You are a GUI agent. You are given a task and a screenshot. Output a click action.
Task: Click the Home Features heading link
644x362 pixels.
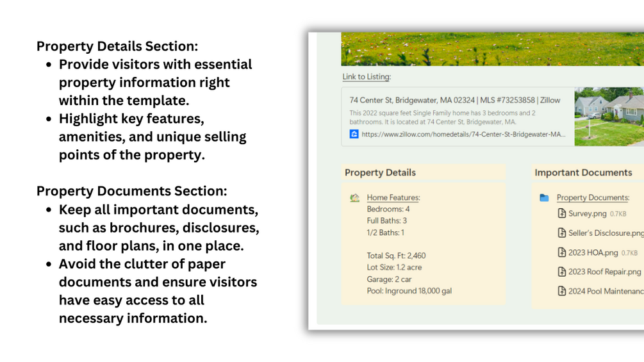(x=393, y=198)
